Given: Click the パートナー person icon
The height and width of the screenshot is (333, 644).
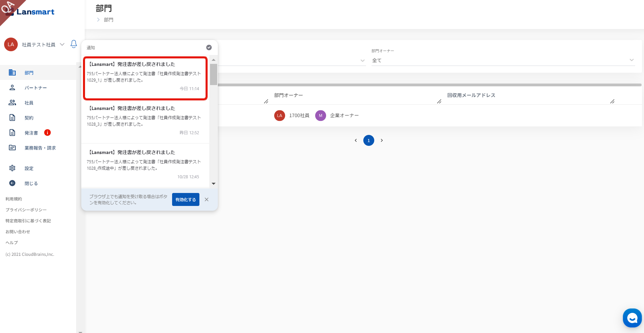Looking at the screenshot, I should click(12, 87).
